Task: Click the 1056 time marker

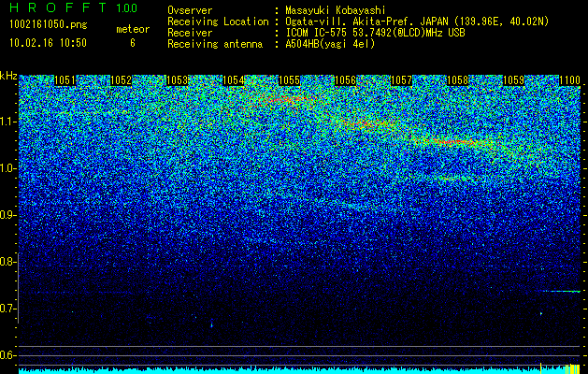Action: pos(345,80)
